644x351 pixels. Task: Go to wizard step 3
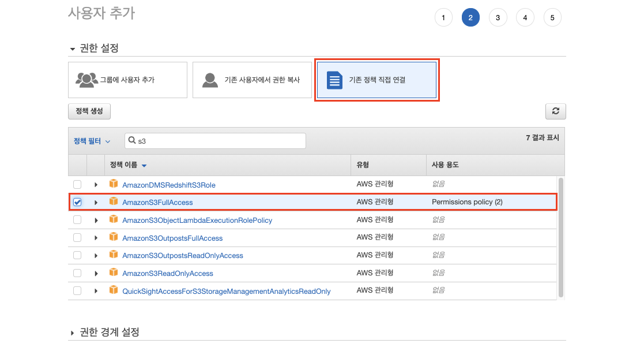[x=498, y=18]
